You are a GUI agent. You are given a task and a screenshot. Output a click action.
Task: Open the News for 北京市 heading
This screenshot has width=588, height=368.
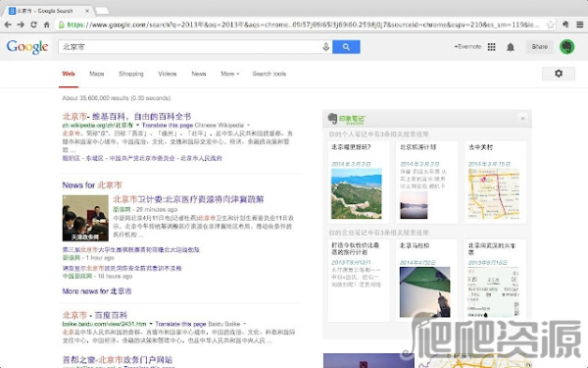pos(92,185)
